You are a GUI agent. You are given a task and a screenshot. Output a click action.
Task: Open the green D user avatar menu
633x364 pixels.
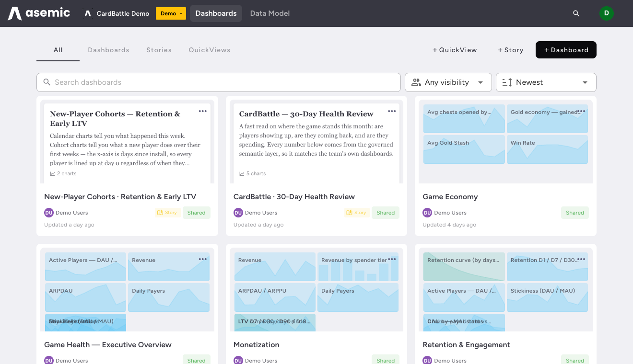[x=607, y=13]
